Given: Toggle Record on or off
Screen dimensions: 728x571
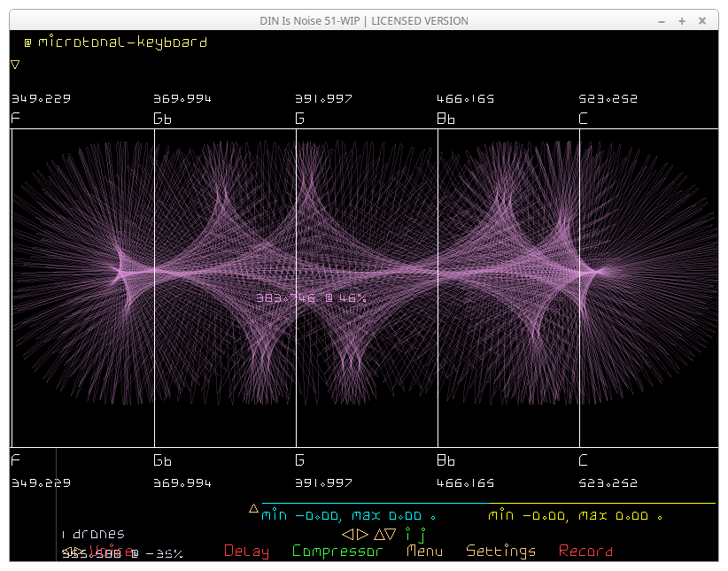Looking at the screenshot, I should click(x=585, y=551).
